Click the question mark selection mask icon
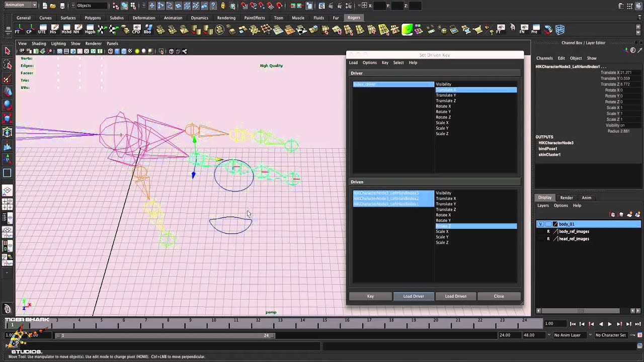 pos(214,6)
